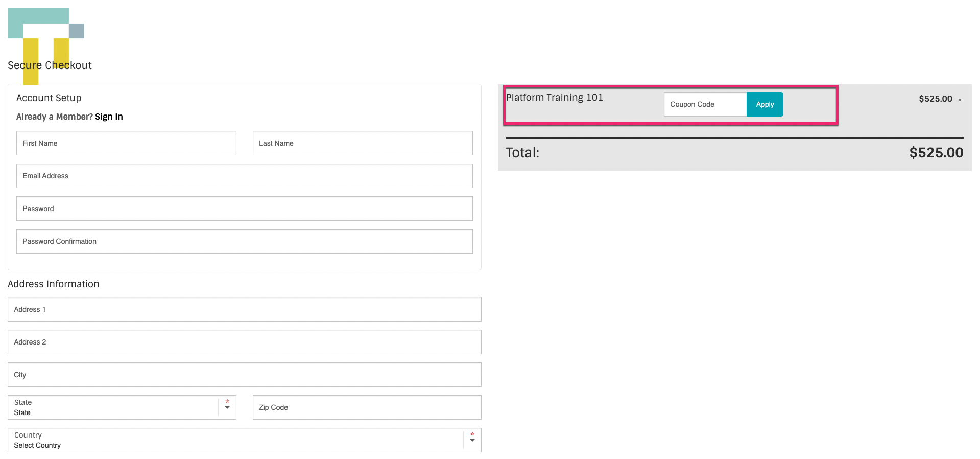
Task: Click the Account Setup heading
Action: [49, 98]
